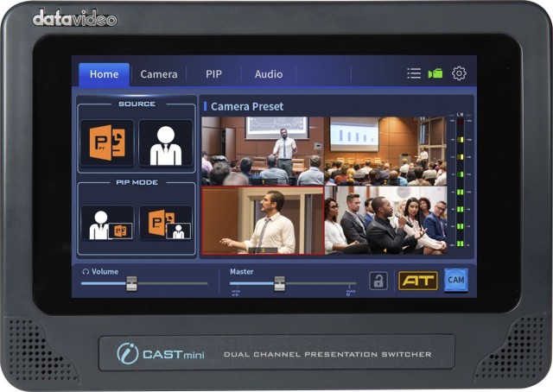Open the PIP tab

click(213, 74)
